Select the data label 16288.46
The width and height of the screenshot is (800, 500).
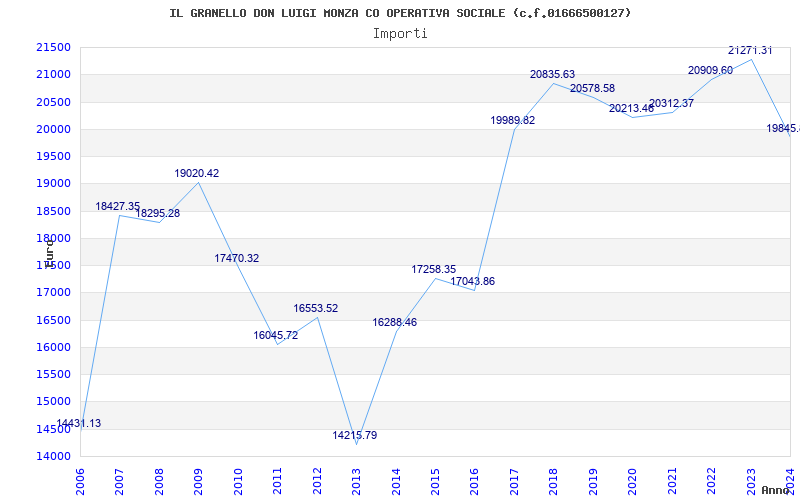point(394,322)
